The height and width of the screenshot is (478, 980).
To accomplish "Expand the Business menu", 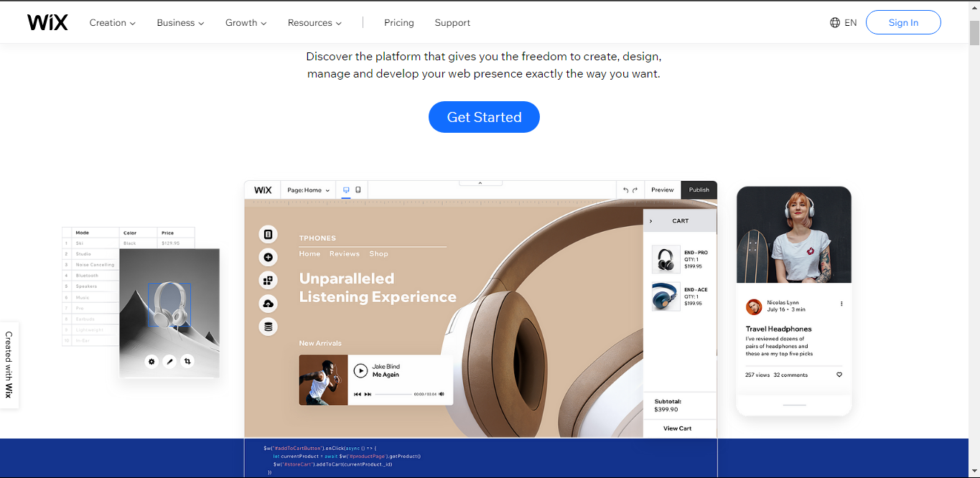I will (181, 23).
